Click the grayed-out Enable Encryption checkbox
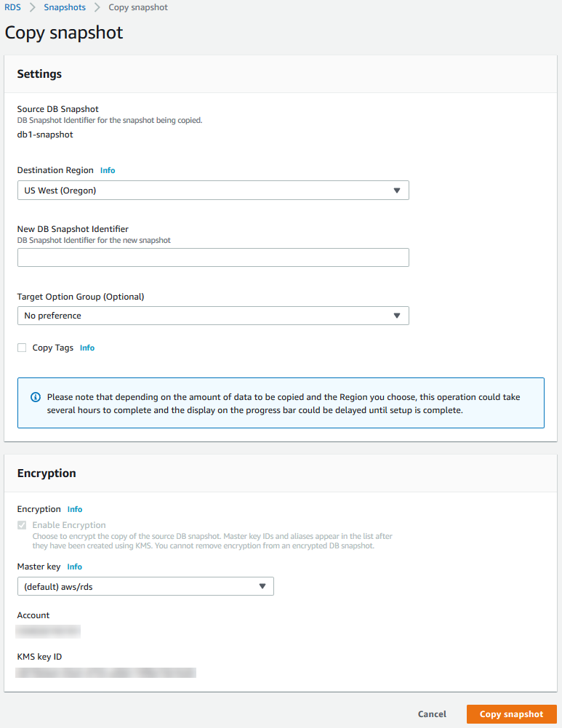The image size is (562, 728). (22, 524)
